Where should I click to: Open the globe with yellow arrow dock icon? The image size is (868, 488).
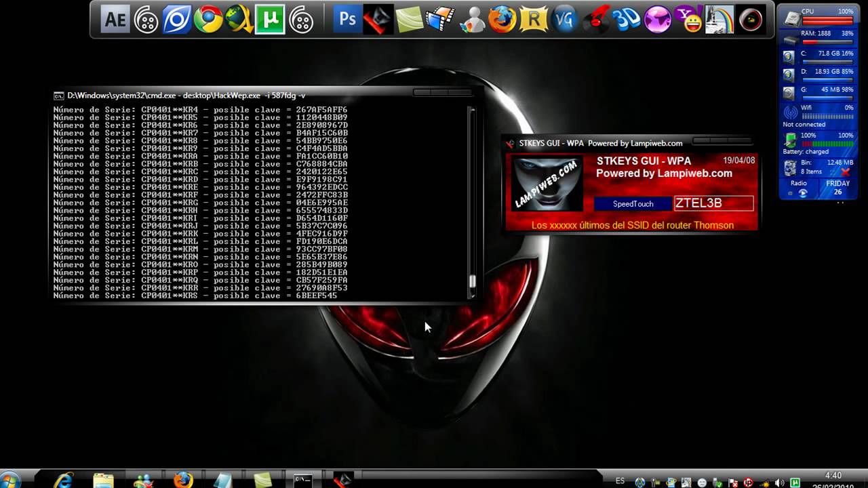239,20
